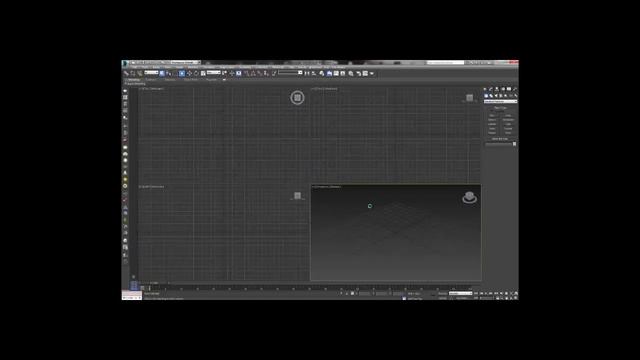The width and height of the screenshot is (640, 360).
Task: Open the Standard Primitives dropdown
Action: (x=500, y=101)
